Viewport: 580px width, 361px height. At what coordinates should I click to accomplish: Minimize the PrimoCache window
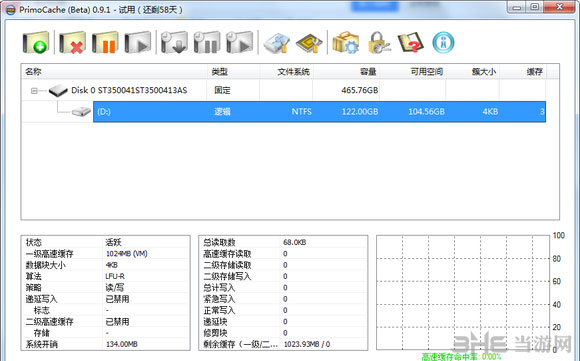tap(517, 7)
